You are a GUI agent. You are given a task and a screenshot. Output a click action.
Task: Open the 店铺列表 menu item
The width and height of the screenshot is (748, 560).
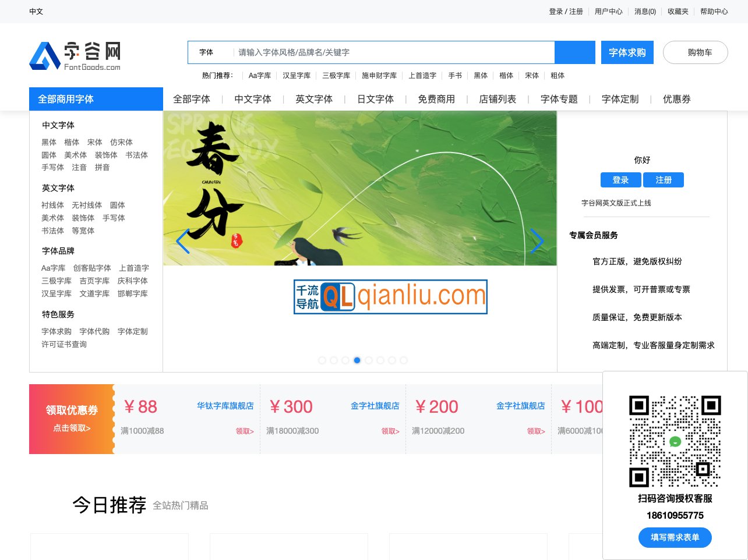[497, 99]
